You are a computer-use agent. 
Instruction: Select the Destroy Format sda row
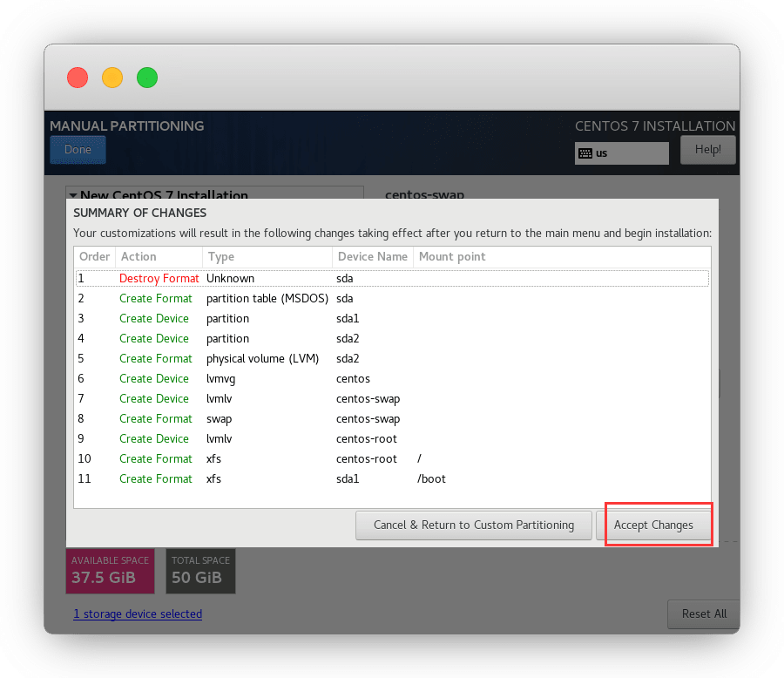[392, 279]
